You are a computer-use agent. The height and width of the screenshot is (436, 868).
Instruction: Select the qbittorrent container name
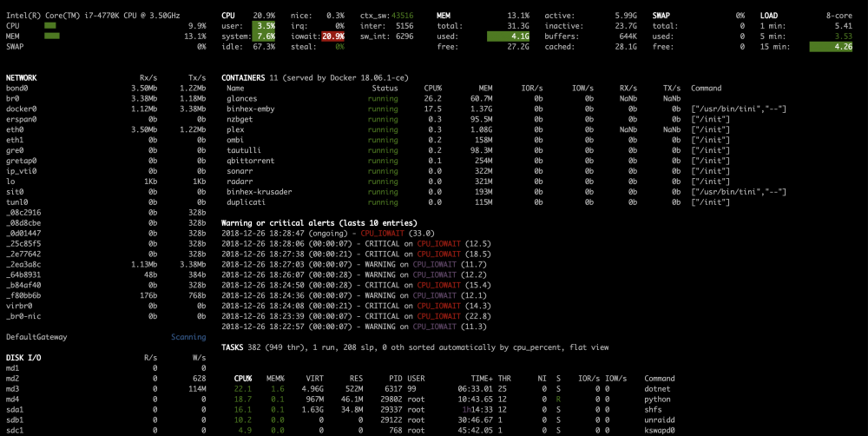(251, 161)
